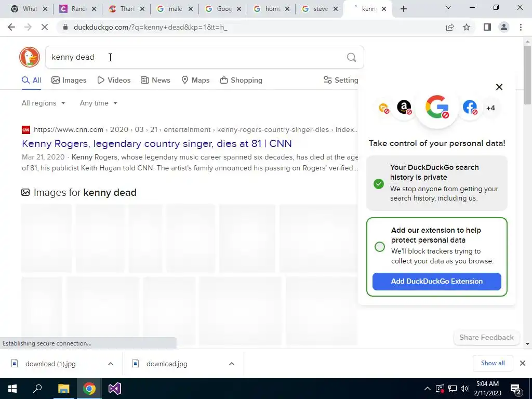Viewport: 532px width, 399px height.
Task: Open Windows taskbar search
Action: point(37,389)
